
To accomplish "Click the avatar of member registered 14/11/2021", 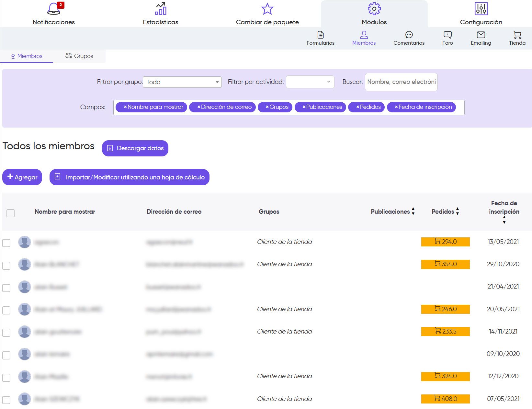I will tap(25, 332).
